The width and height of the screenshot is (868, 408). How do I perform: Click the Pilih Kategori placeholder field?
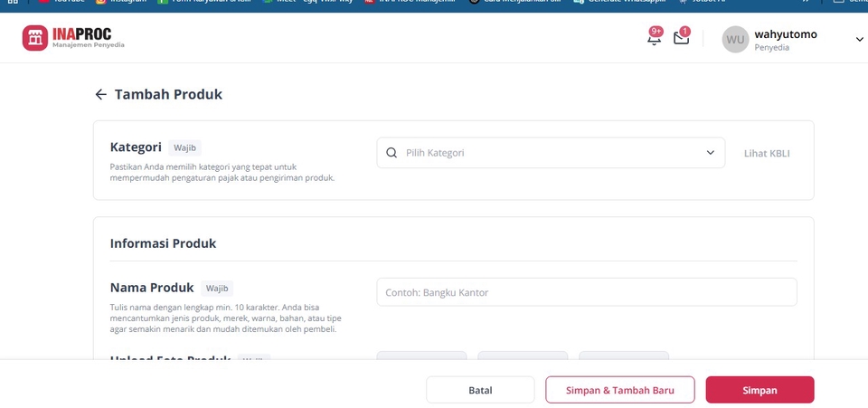551,153
